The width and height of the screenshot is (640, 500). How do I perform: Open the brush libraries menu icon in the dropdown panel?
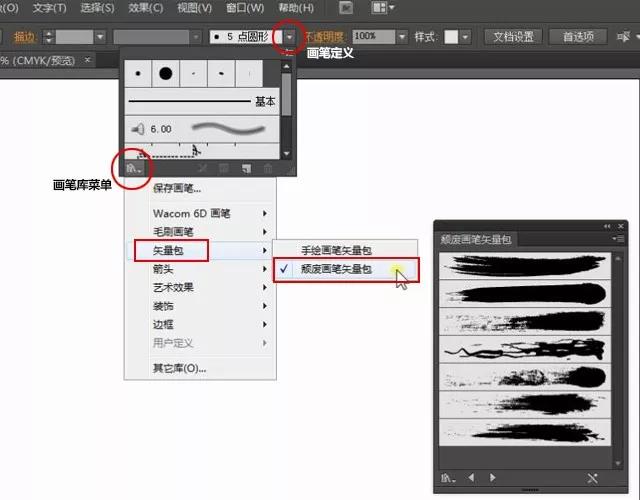[133, 168]
